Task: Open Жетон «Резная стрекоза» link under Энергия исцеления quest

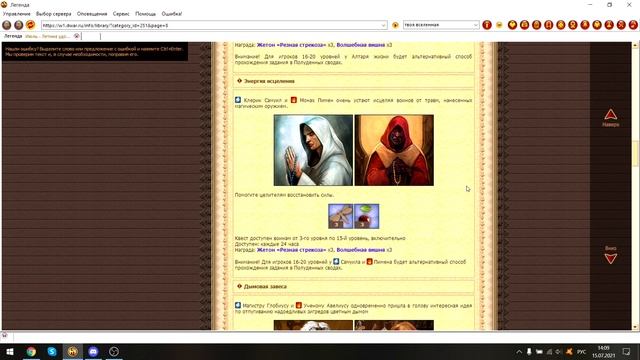Action: (291, 250)
